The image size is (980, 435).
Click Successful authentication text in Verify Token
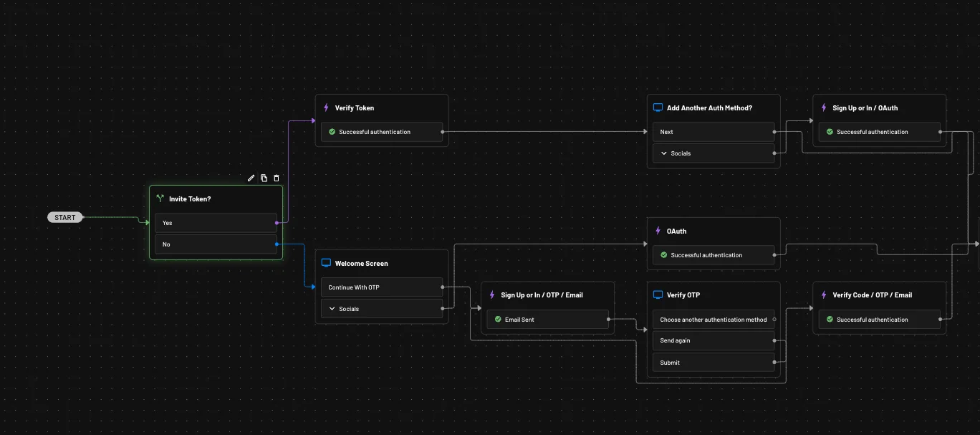point(375,132)
